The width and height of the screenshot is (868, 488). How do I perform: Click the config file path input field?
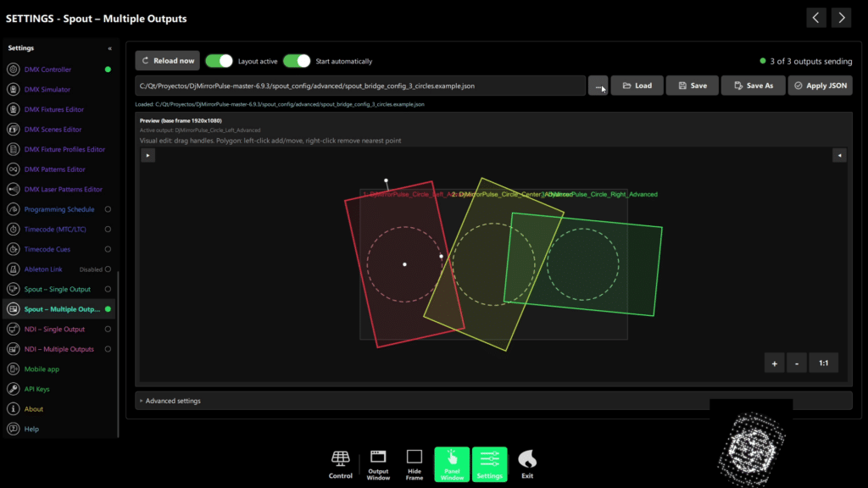(x=360, y=86)
